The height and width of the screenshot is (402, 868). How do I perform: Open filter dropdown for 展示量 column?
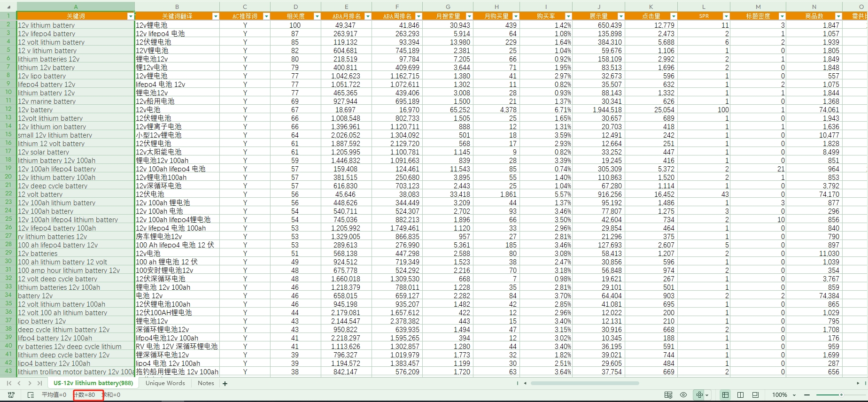(x=621, y=16)
